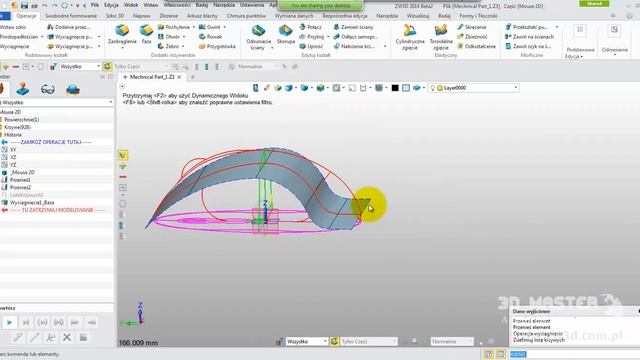The width and height of the screenshot is (640, 360).
Task: Open the Plik menu
Action: click(x=95, y=5)
